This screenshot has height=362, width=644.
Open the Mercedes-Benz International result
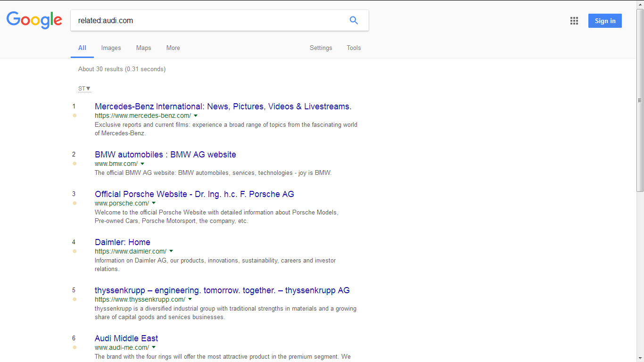coord(223,107)
